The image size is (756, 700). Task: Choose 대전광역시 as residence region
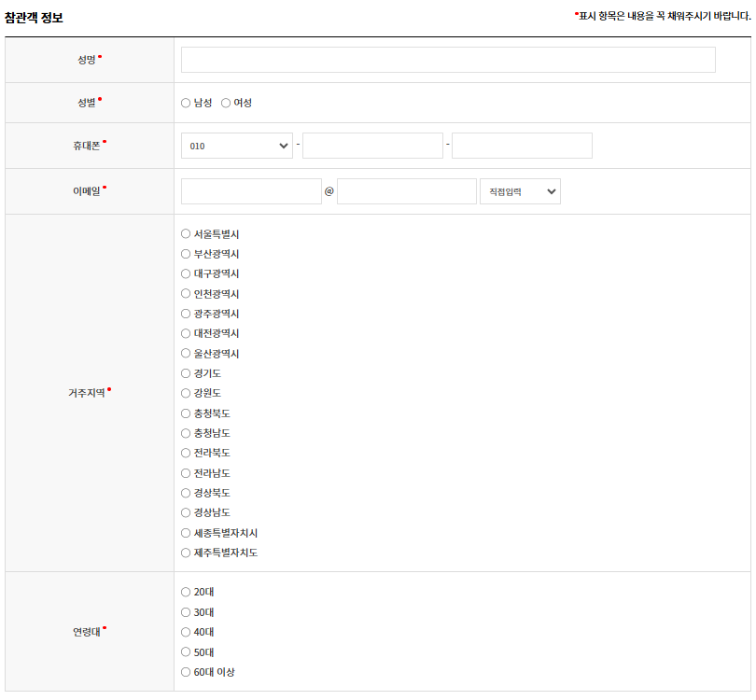[186, 333]
